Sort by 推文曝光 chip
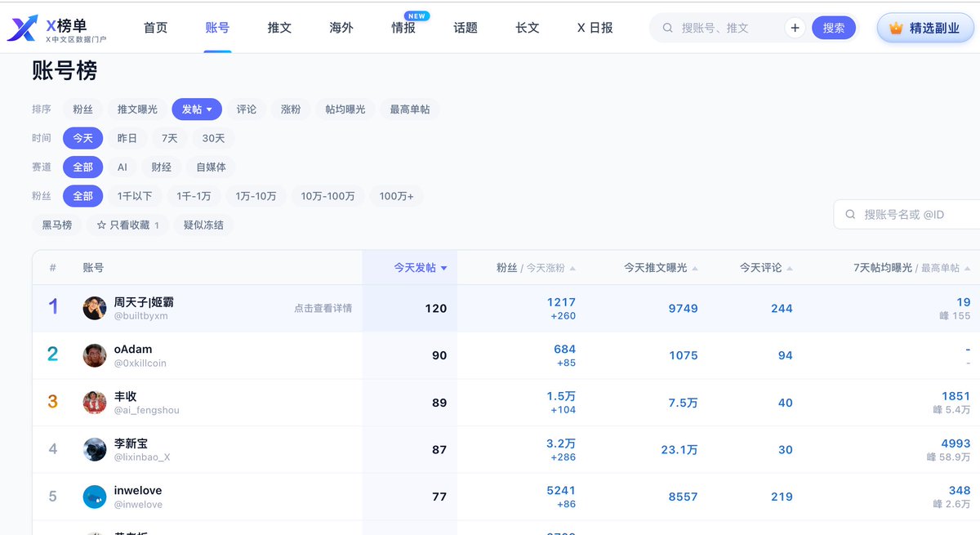Image resolution: width=980 pixels, height=535 pixels. (x=137, y=109)
